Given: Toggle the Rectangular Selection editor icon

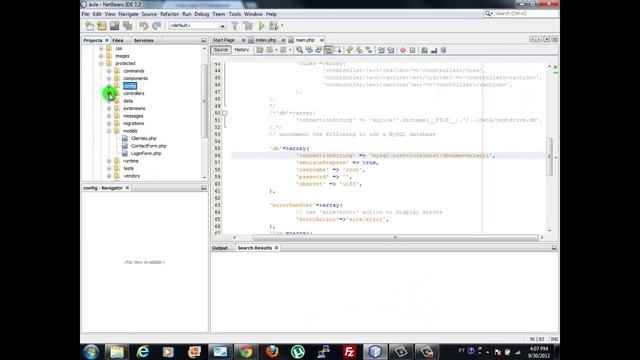Looking at the screenshot, I should click(x=338, y=50).
